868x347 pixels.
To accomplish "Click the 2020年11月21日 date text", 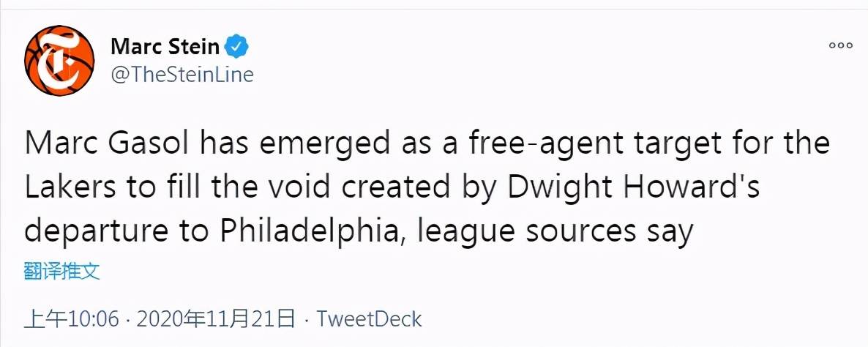I will [216, 319].
